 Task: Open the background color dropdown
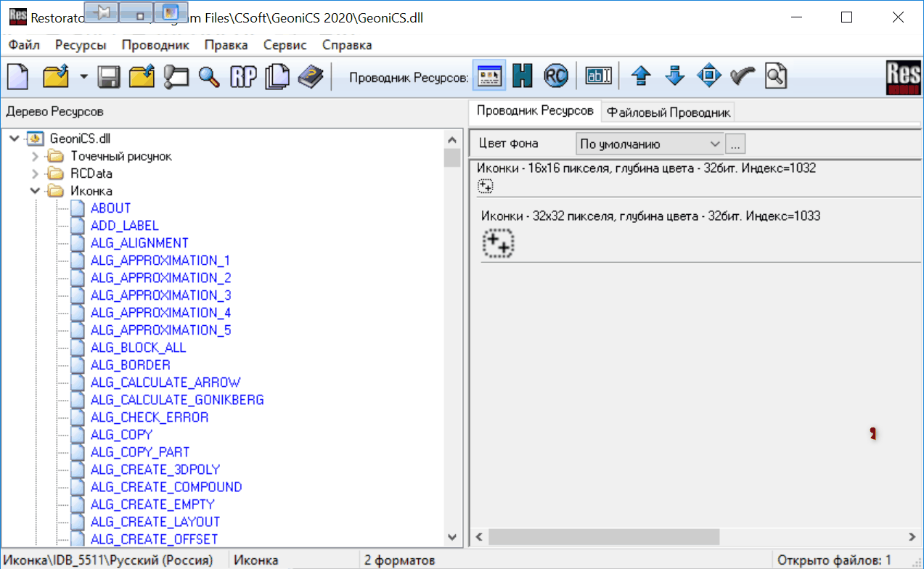[715, 144]
